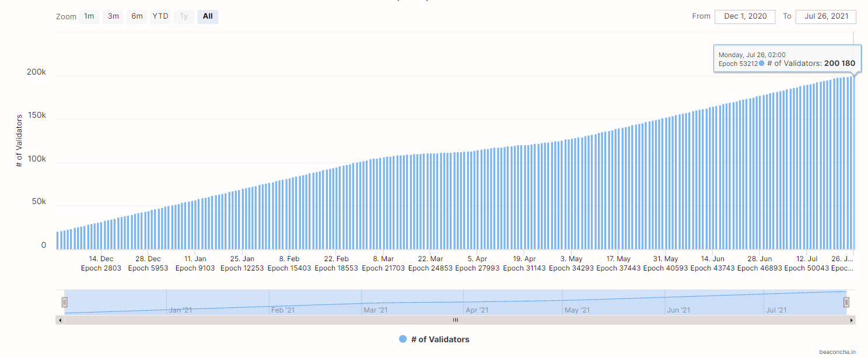
Task: Click the Mar '21 navigator label
Action: (x=374, y=310)
